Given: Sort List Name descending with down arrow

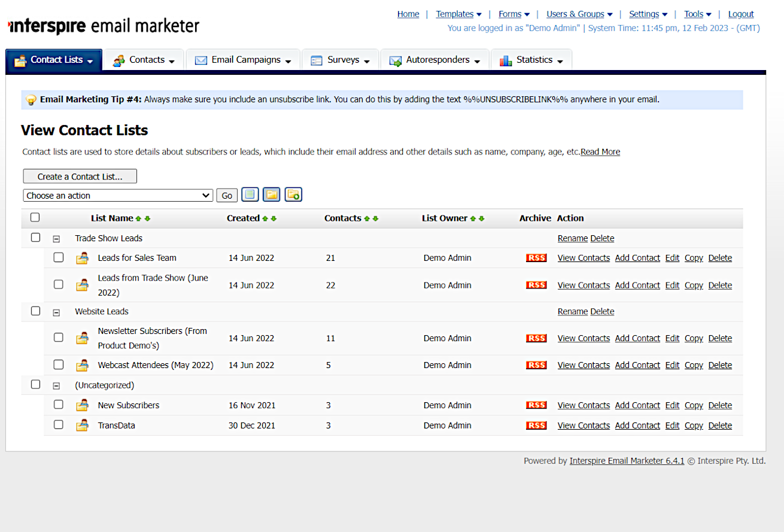Looking at the screenshot, I should click(x=147, y=218).
